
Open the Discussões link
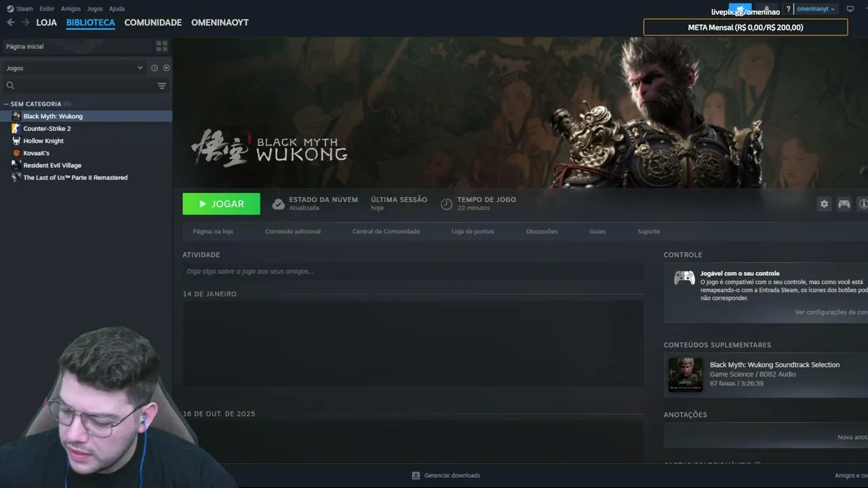[x=542, y=231]
